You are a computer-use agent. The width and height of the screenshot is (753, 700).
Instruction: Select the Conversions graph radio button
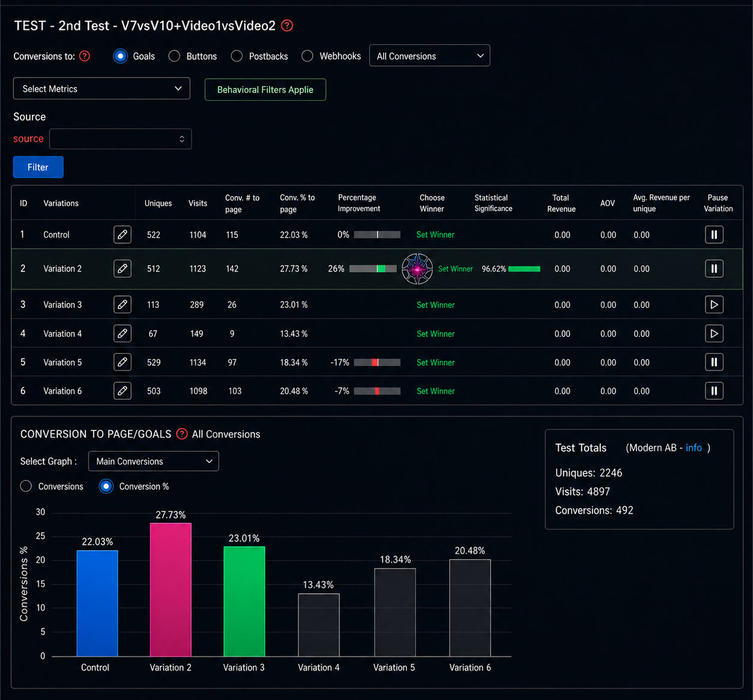point(26,486)
